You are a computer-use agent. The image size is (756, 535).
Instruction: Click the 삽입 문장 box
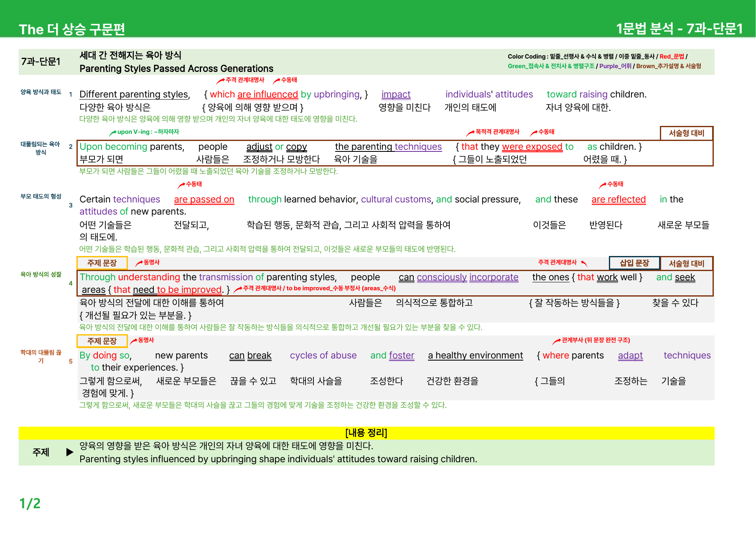(634, 263)
